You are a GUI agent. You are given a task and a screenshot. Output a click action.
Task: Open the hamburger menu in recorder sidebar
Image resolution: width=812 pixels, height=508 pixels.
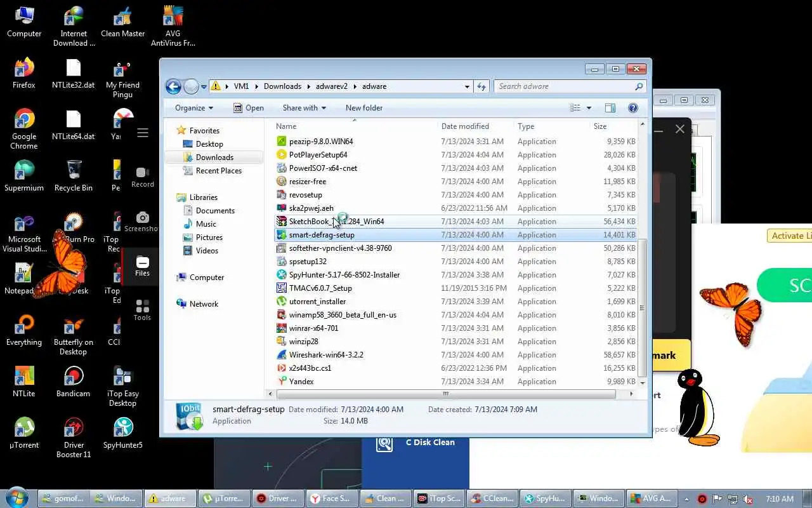coord(143,133)
